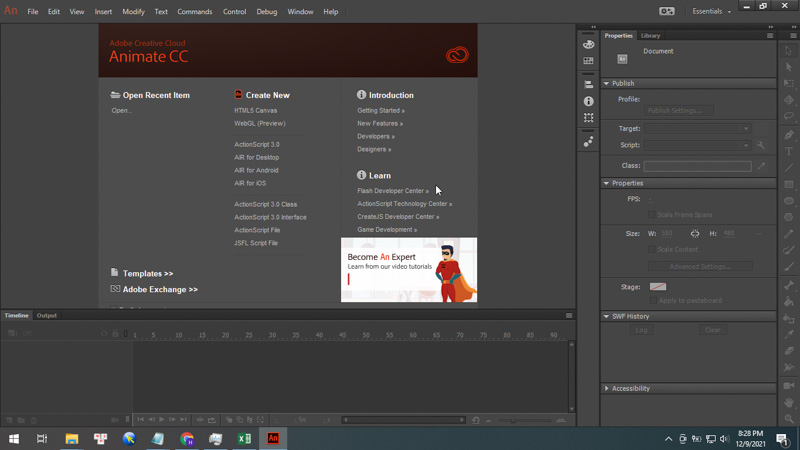Open the Essentials workspace dropdown
This screenshot has width=800, height=450.
coord(712,11)
